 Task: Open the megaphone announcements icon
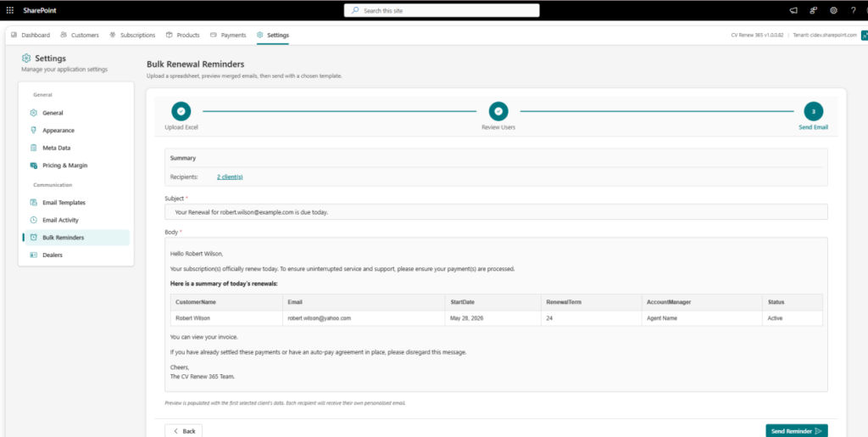(793, 10)
